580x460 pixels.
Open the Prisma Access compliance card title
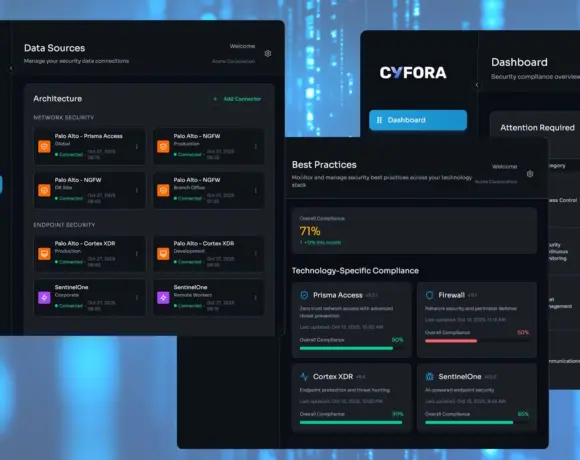(x=338, y=295)
